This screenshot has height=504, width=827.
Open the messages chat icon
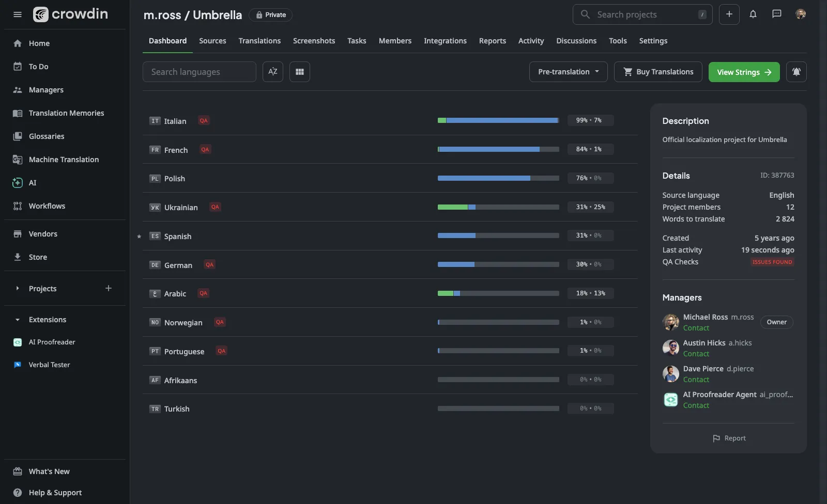(776, 14)
